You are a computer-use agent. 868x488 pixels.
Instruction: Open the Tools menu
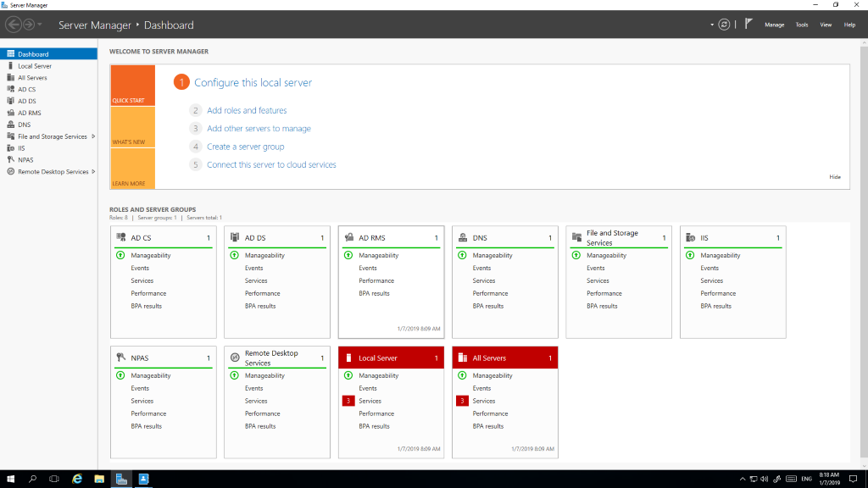pos(801,25)
